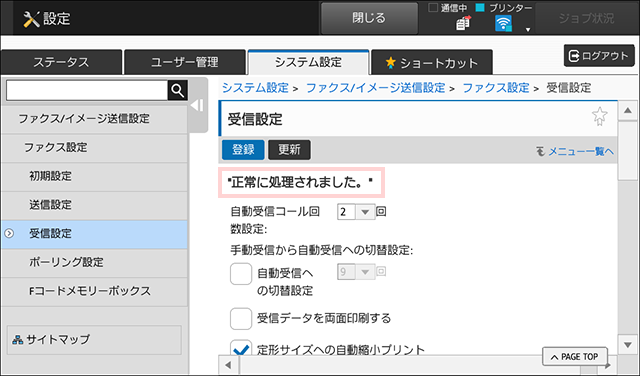Switch to the ユーザー管理 tab

pyautogui.click(x=184, y=62)
